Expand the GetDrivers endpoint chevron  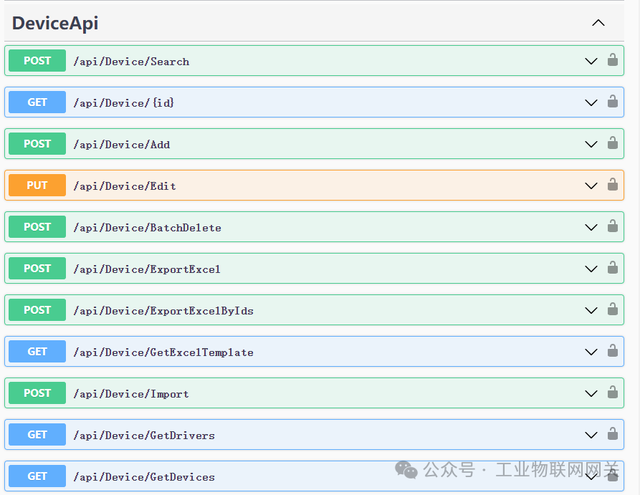[x=591, y=435]
